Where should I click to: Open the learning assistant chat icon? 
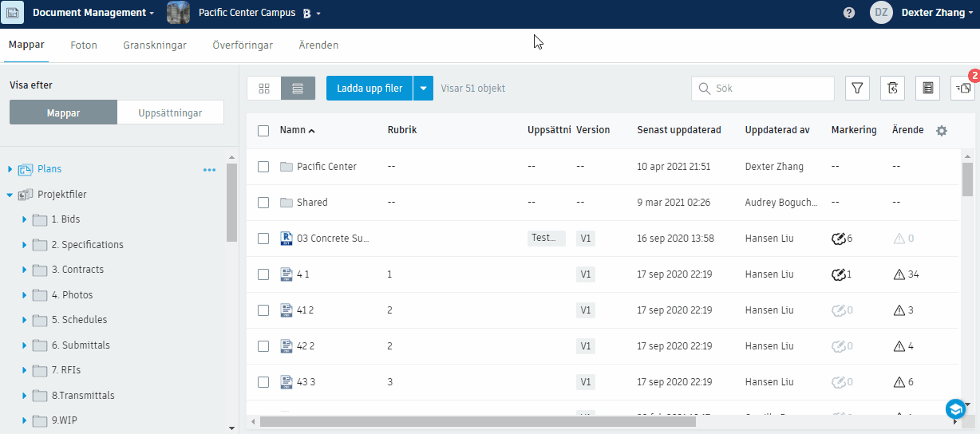click(x=955, y=409)
